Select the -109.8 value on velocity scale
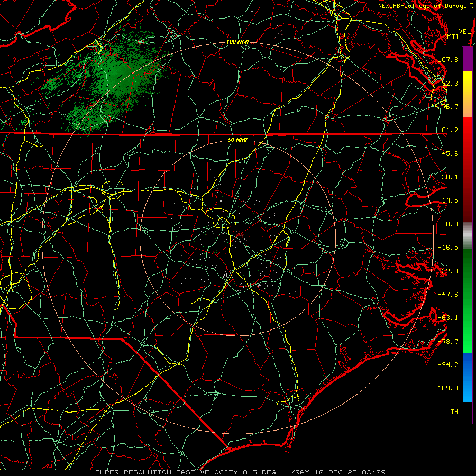This screenshot has height=476, width=476. [446, 388]
